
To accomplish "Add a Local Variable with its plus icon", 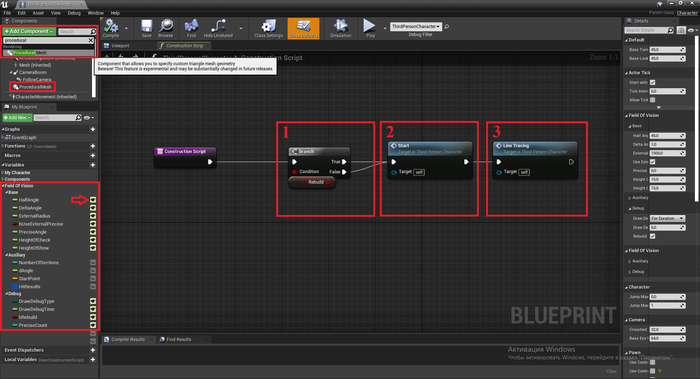I will (x=93, y=359).
